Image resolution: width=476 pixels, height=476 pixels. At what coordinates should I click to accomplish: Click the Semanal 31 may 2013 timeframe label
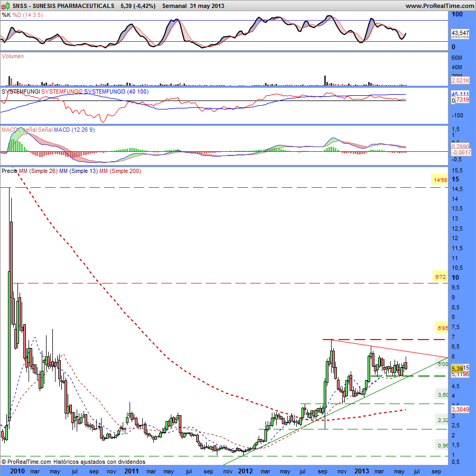(193, 6)
